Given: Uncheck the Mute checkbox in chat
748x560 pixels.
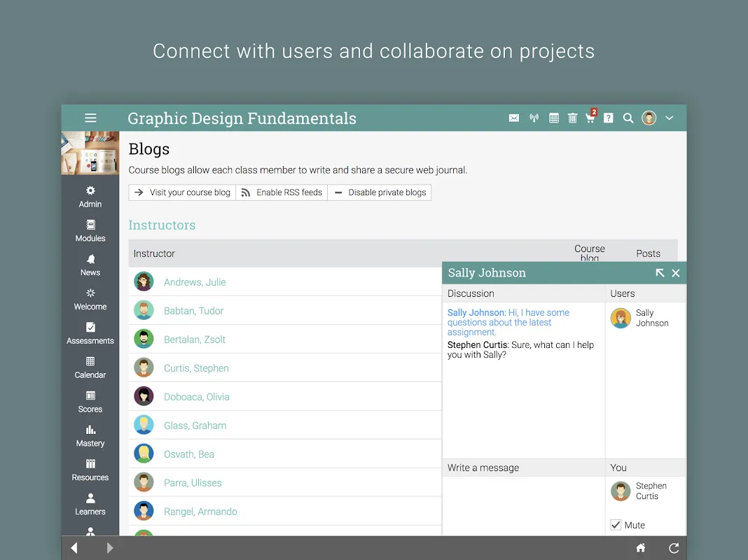Looking at the screenshot, I should [x=616, y=525].
